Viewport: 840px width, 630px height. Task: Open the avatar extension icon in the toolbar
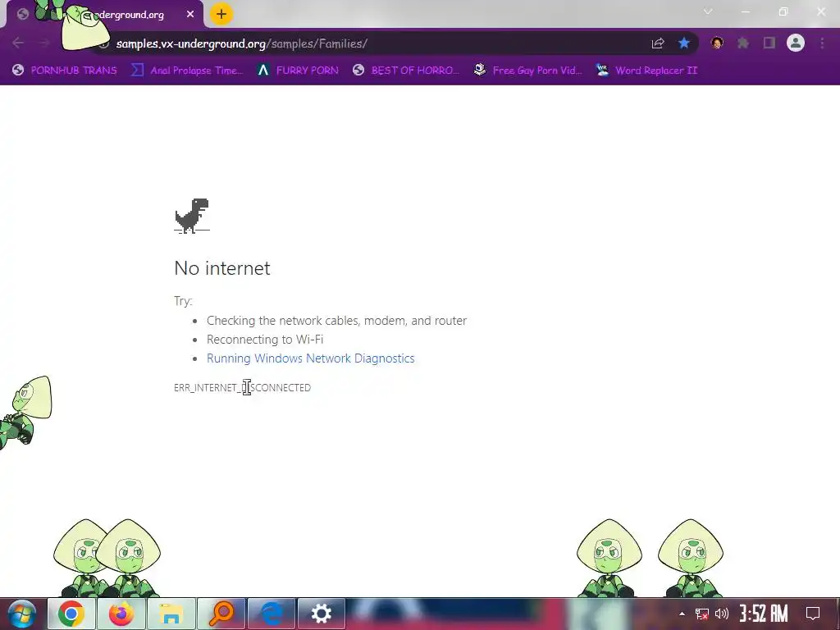click(x=717, y=43)
